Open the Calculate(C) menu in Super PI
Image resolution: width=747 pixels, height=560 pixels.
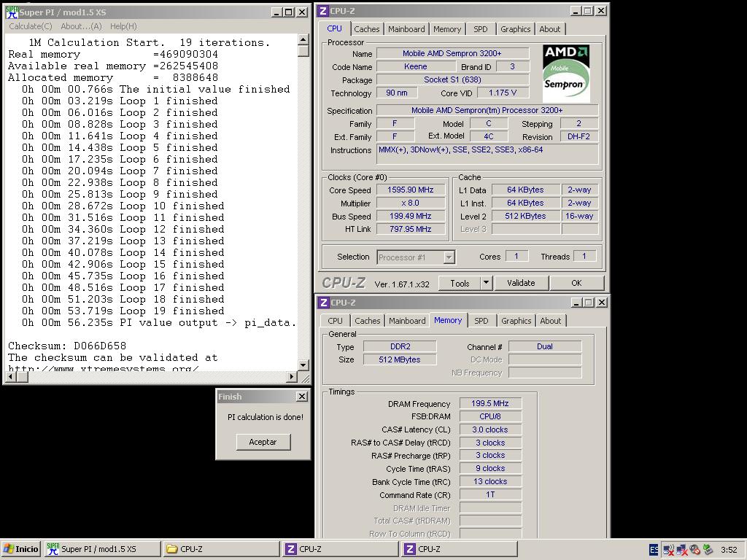[31, 26]
